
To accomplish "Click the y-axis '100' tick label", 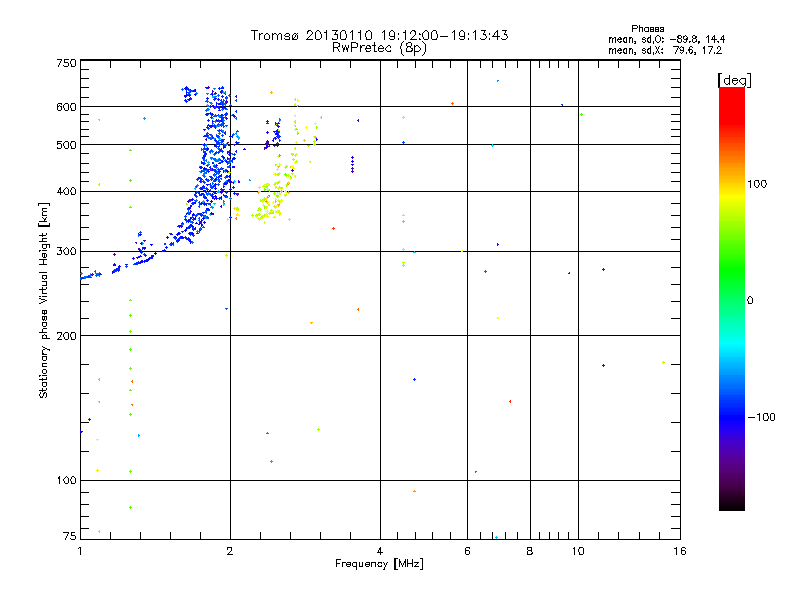I will [x=66, y=481].
